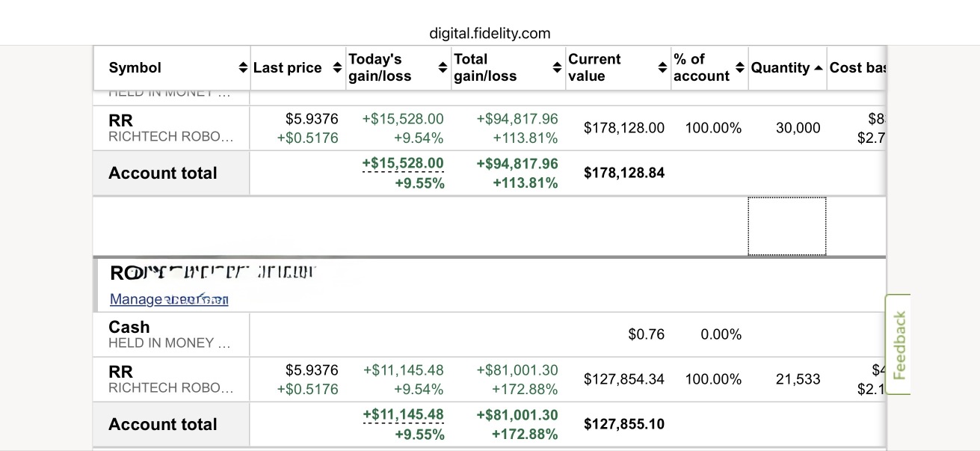Click underlined +$11,145.48 account total gain
Screen dimensions: 980x451
tap(403, 414)
